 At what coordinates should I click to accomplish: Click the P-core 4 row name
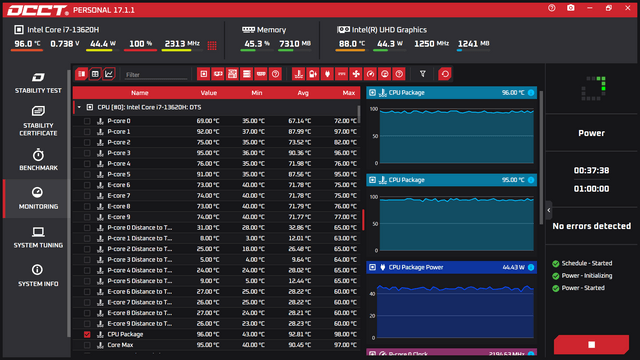pyautogui.click(x=119, y=164)
